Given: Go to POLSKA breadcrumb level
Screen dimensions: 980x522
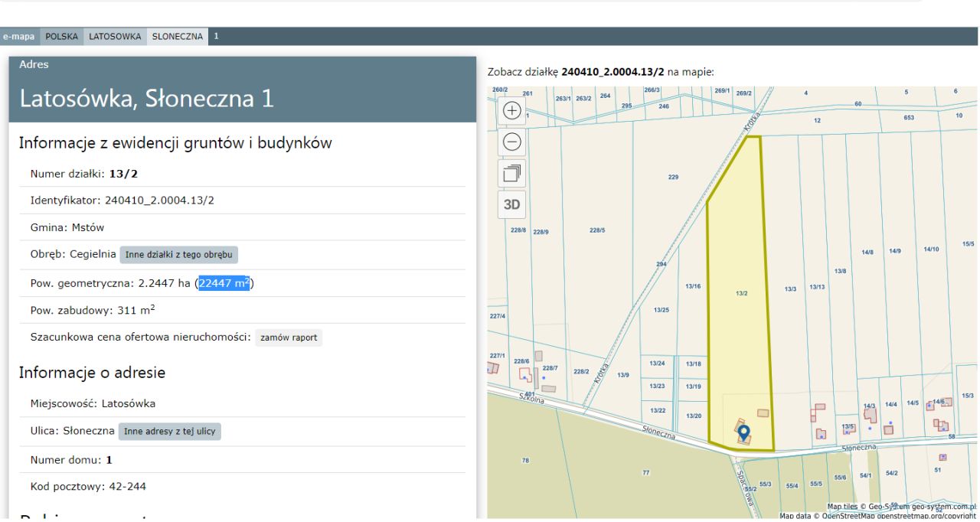Looking at the screenshot, I should tap(62, 37).
